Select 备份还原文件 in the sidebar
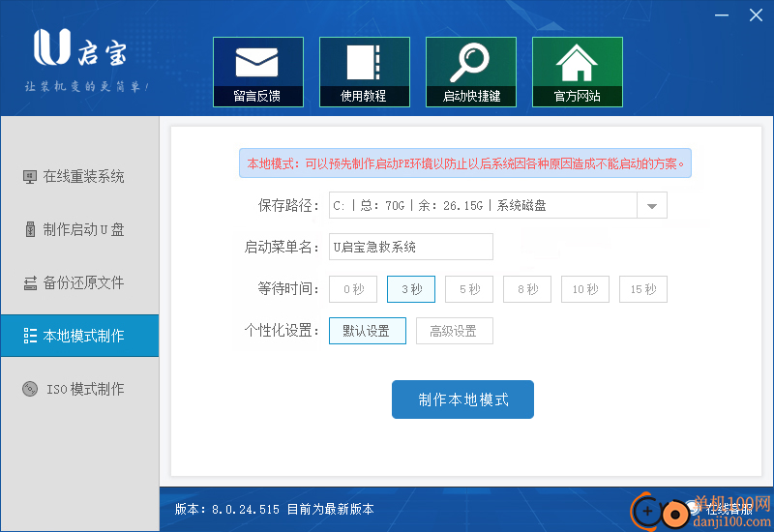Viewport: 774px width, 532px height. pyautogui.click(x=80, y=282)
